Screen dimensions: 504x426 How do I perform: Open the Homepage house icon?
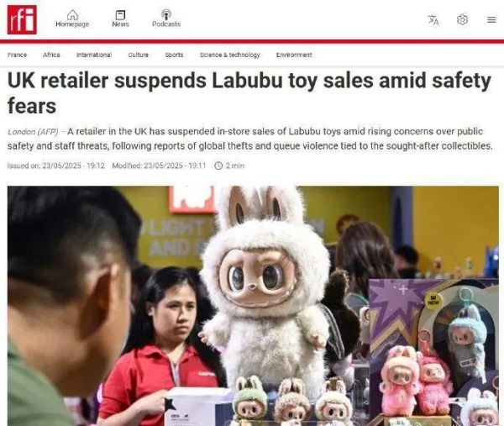pos(72,14)
